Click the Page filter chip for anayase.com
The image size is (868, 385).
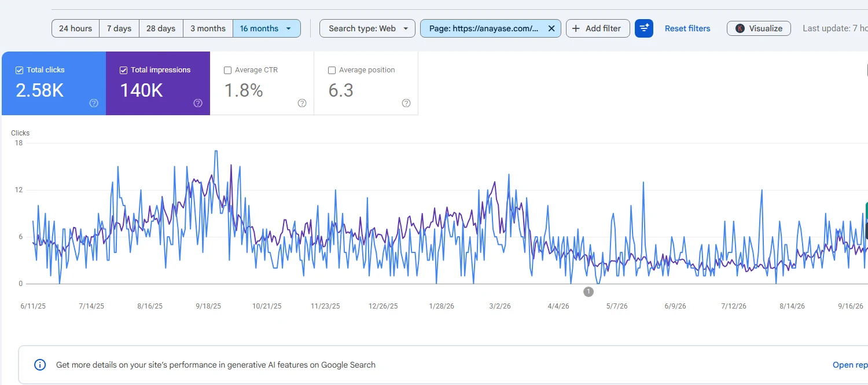[x=484, y=28]
